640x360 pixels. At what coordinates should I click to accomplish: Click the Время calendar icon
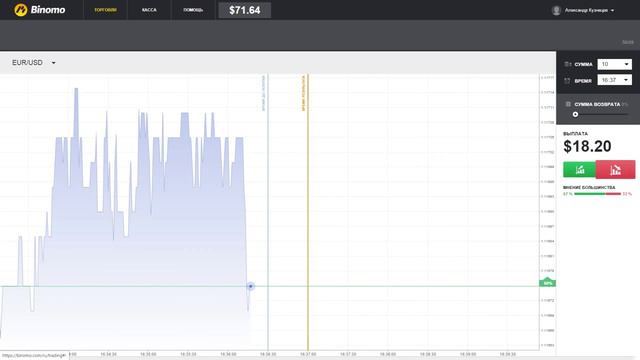[567, 80]
